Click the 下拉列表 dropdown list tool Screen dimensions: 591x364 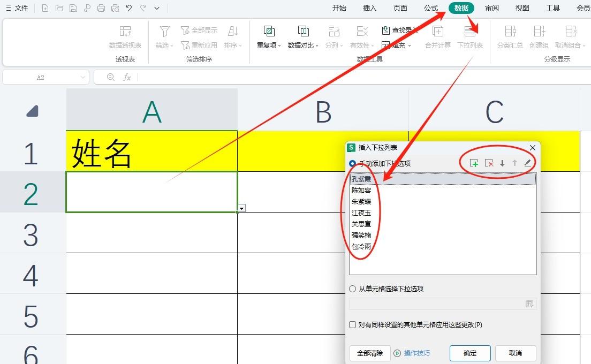pyautogui.click(x=469, y=37)
